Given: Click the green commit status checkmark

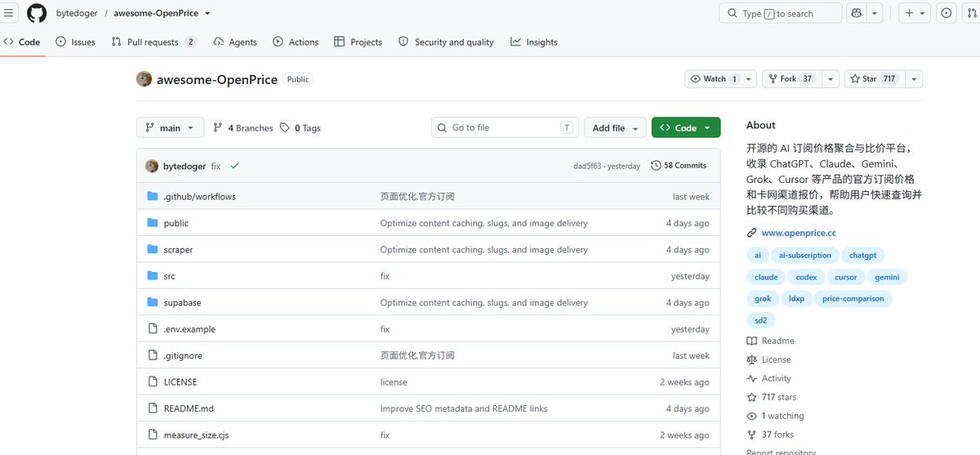Looking at the screenshot, I should tap(234, 166).
